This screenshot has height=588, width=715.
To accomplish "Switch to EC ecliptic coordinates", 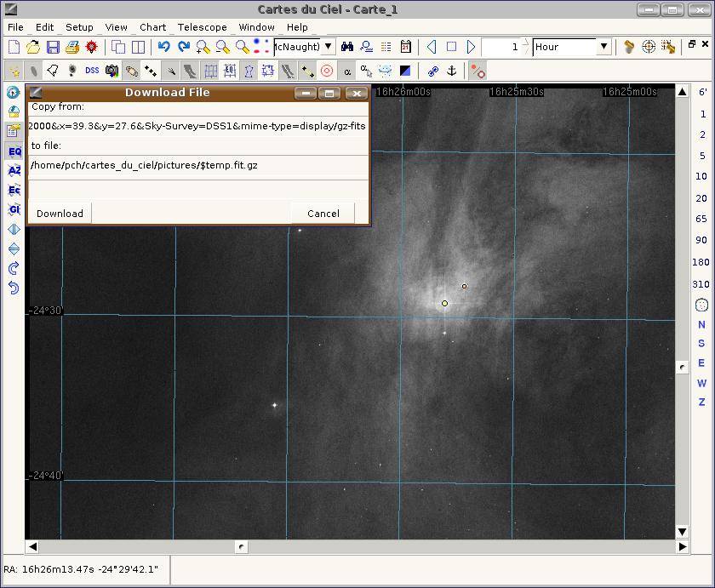I will point(14,190).
